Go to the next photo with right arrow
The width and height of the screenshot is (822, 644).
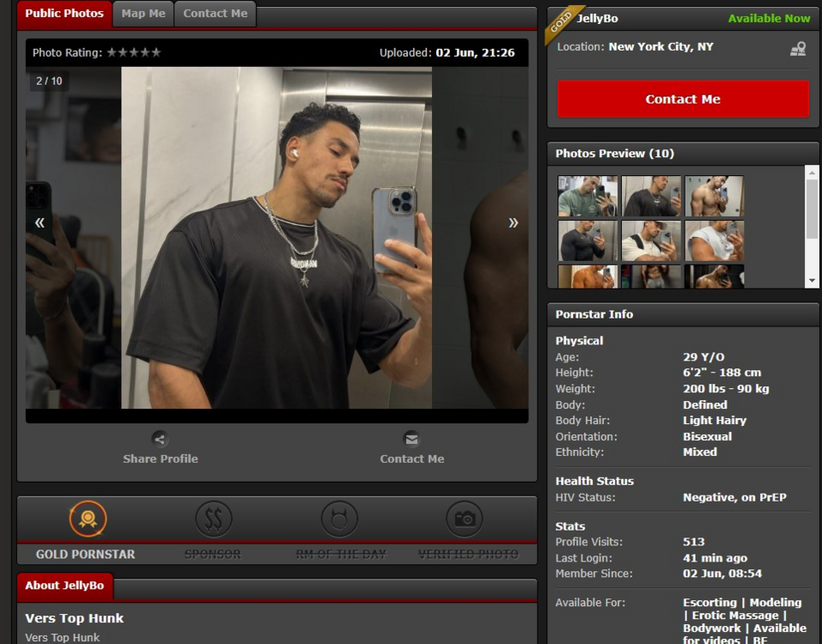coord(513,222)
